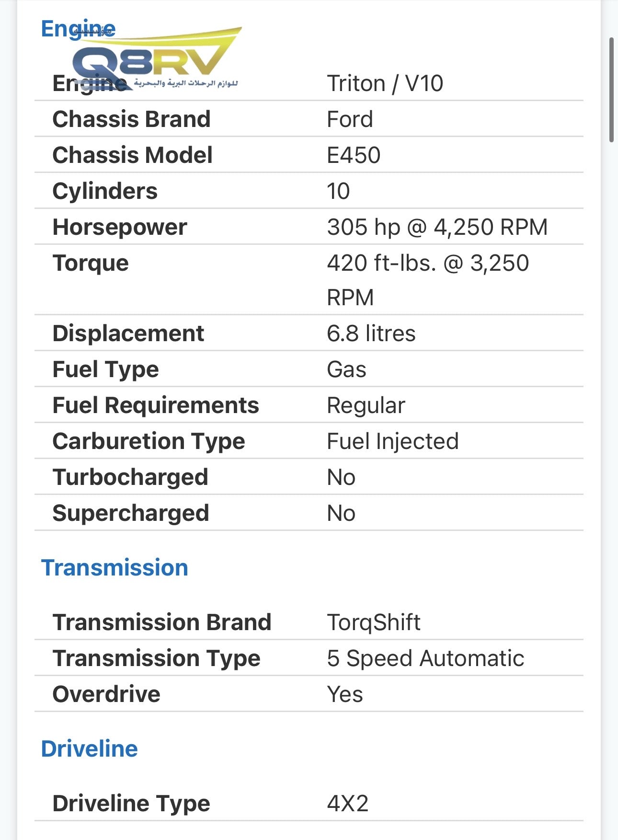Click the TorqShift transmission brand value
The height and width of the screenshot is (840, 618).
(x=374, y=622)
